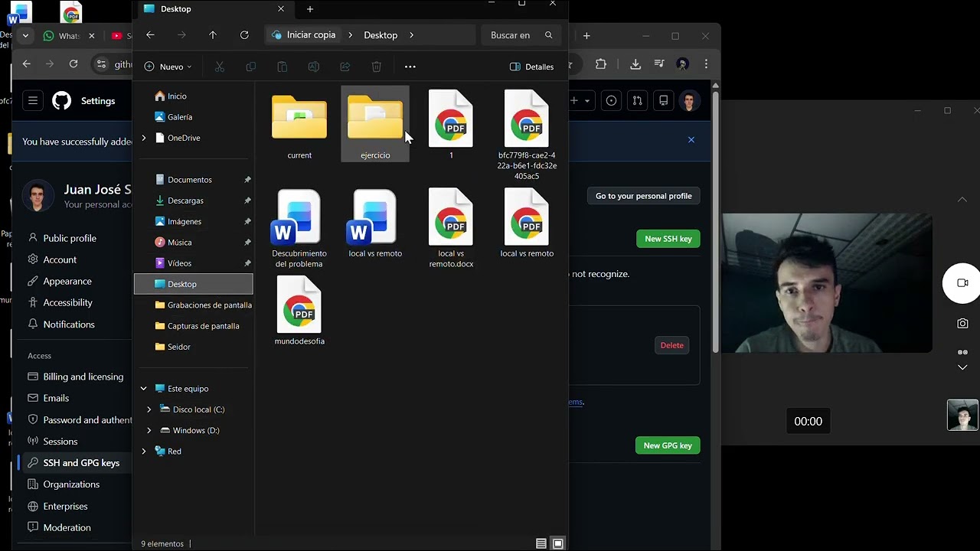Viewport: 980px width, 551px height.
Task: Open Chrome downloads icon
Action: [635, 64]
